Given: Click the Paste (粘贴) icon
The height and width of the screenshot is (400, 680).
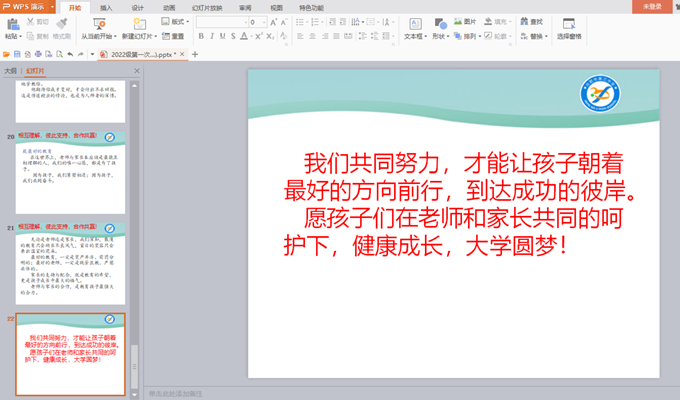Looking at the screenshot, I should click(12, 22).
